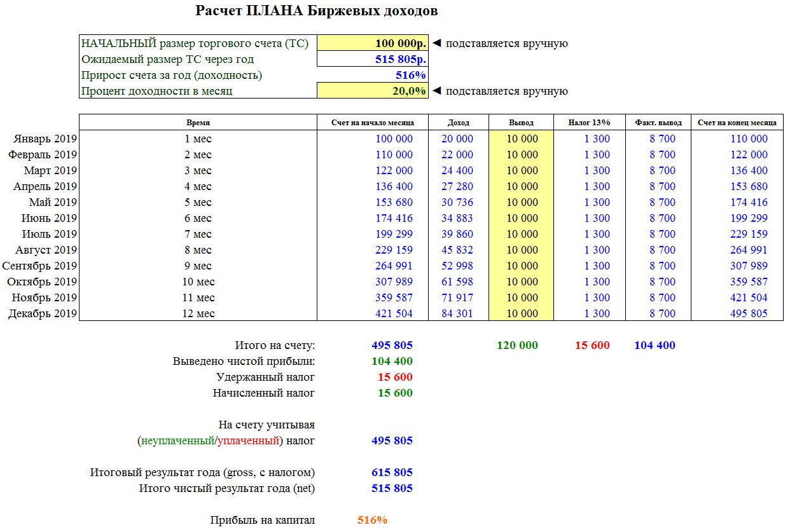Select the January 2019 yellow withdrawal cell

[x=522, y=139]
